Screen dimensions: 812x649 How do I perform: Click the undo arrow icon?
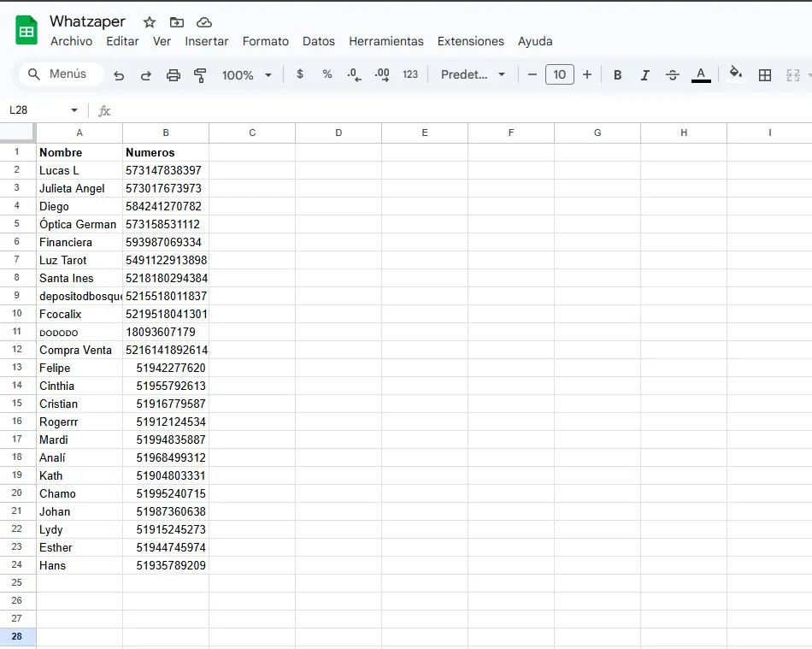point(119,75)
